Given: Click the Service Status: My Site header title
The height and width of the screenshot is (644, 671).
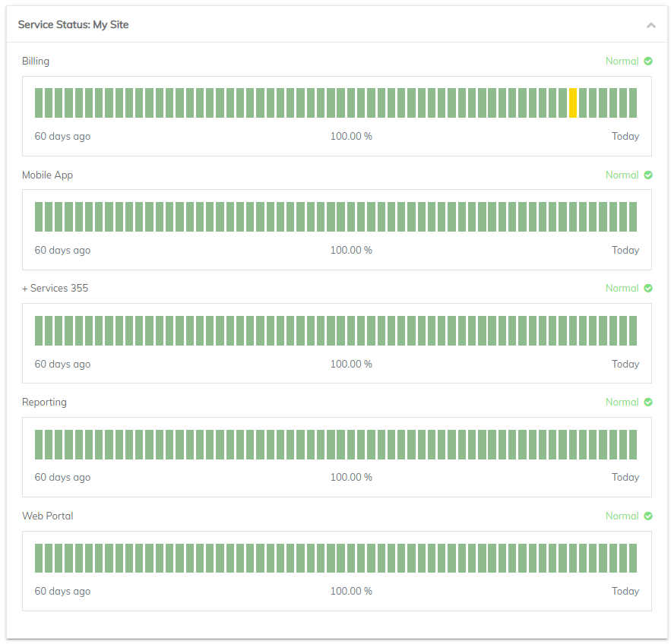Looking at the screenshot, I should click(x=73, y=25).
